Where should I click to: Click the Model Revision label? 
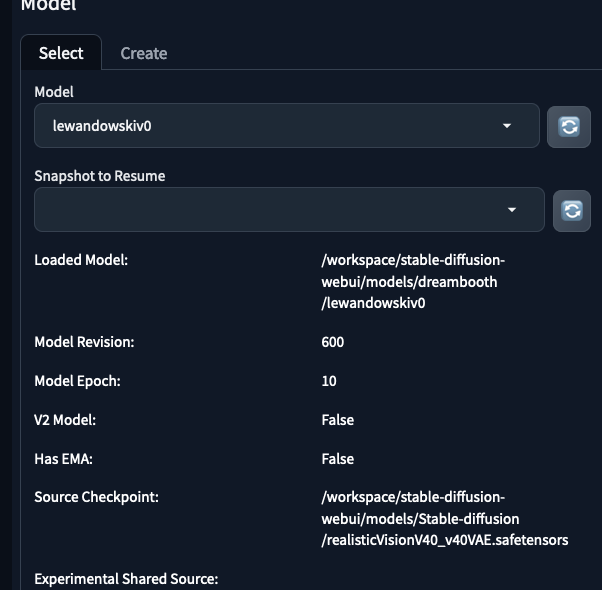tap(84, 342)
